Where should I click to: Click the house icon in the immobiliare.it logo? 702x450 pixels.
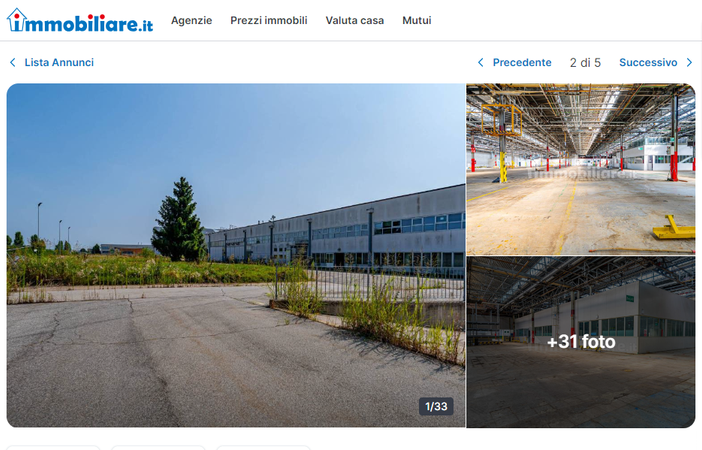tap(17, 19)
